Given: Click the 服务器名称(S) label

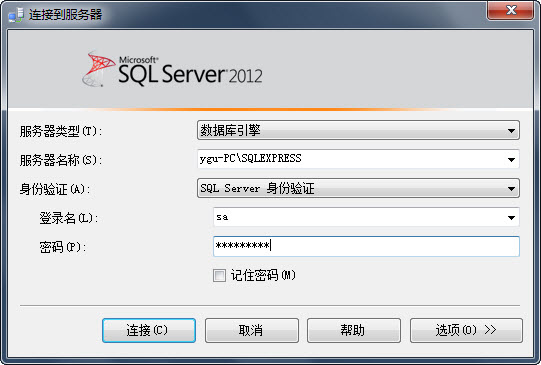Looking at the screenshot, I should [x=61, y=160].
